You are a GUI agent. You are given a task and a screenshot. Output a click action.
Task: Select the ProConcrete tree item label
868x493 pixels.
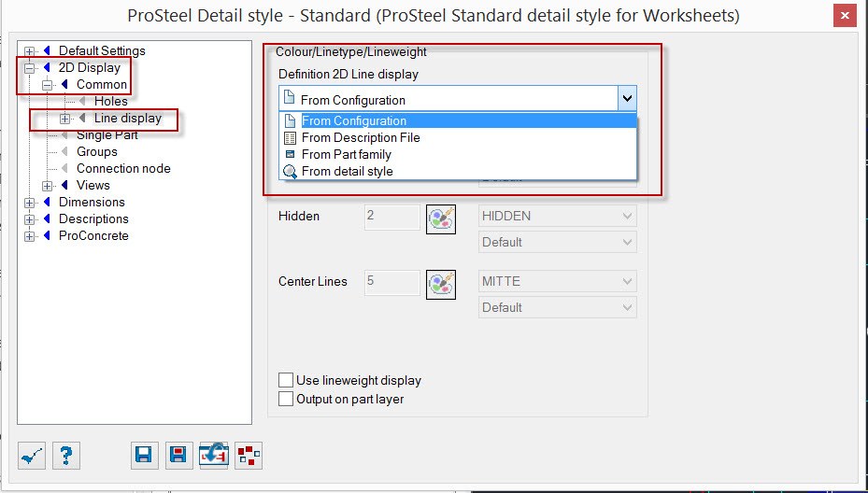coord(93,235)
